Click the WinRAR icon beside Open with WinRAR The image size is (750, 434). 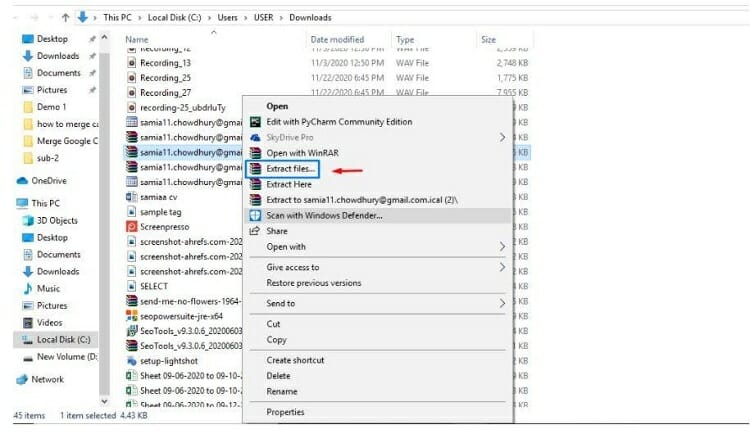[x=255, y=153]
